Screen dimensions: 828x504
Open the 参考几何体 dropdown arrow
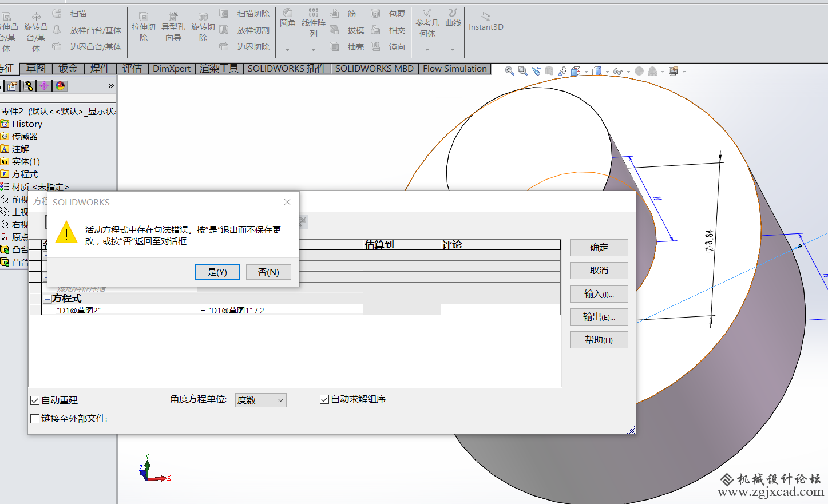[427, 50]
